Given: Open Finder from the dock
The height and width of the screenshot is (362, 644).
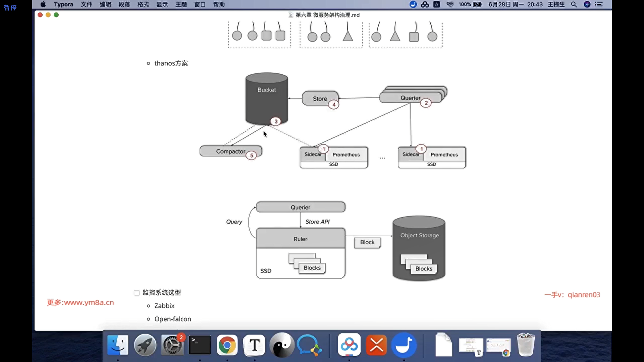Looking at the screenshot, I should pyautogui.click(x=118, y=345).
